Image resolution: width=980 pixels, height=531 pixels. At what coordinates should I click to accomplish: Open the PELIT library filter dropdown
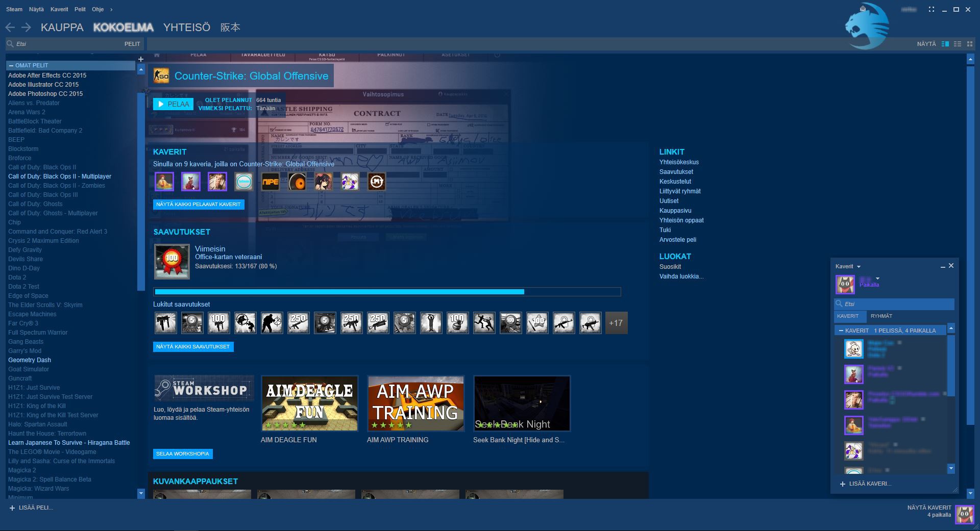tap(132, 44)
